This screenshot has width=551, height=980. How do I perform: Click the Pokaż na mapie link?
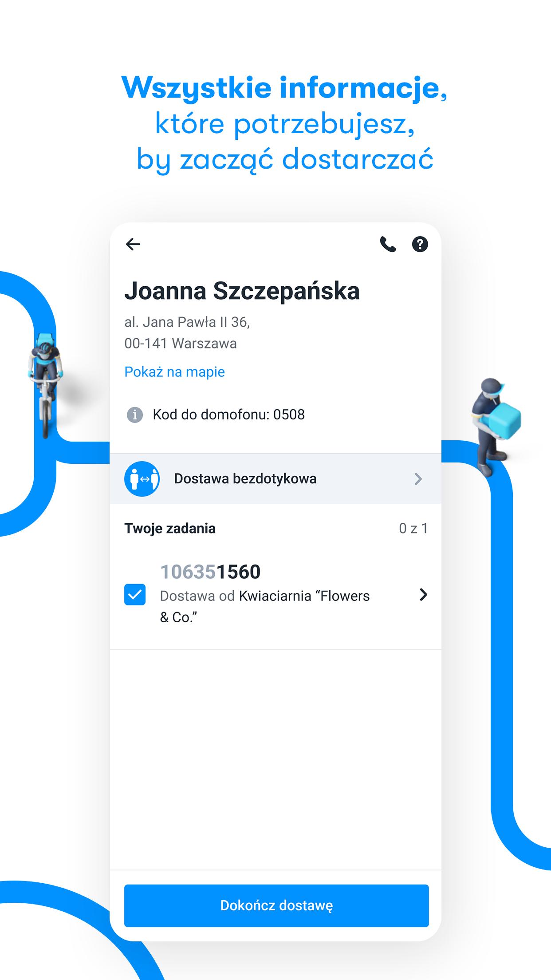click(174, 371)
